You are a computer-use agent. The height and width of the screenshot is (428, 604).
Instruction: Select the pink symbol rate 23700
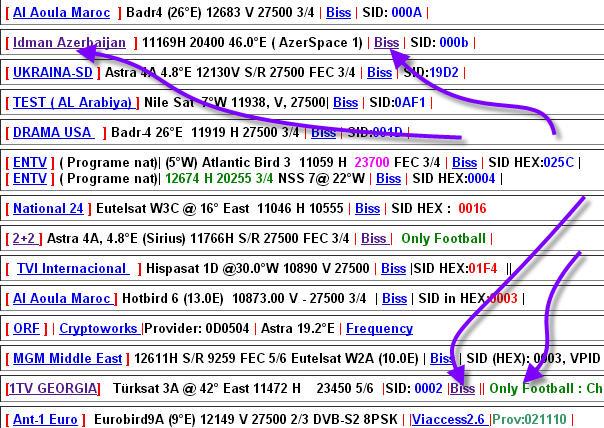point(372,163)
